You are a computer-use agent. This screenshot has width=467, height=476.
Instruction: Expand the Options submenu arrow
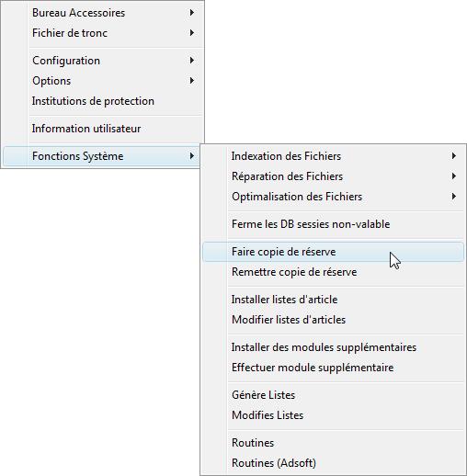(x=192, y=81)
